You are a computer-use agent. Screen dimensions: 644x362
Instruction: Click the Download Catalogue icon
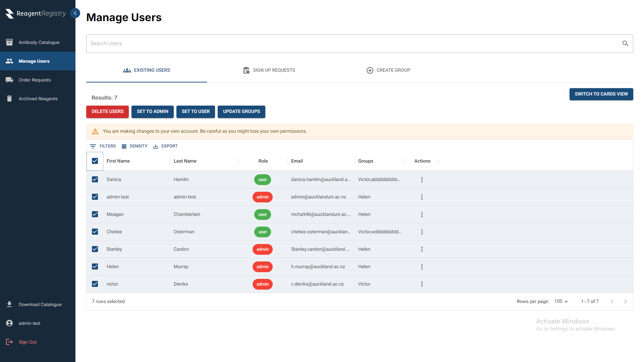pyautogui.click(x=9, y=304)
